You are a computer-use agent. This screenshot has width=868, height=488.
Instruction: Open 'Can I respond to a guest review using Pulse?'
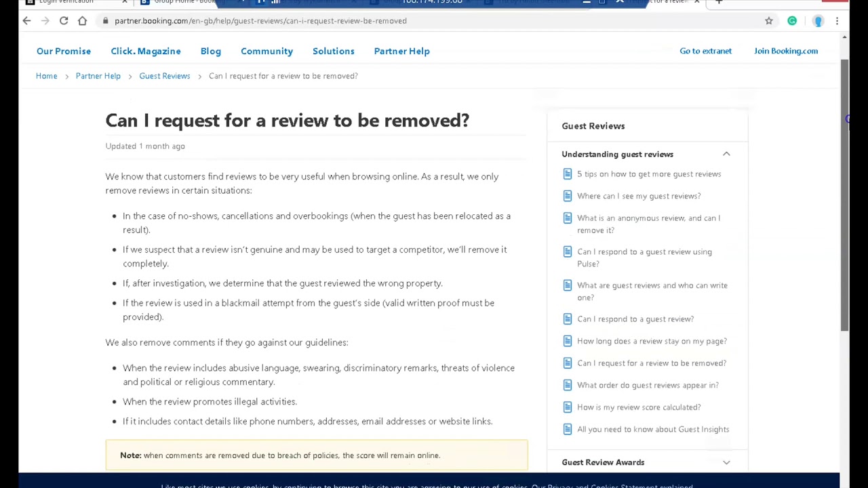point(644,258)
